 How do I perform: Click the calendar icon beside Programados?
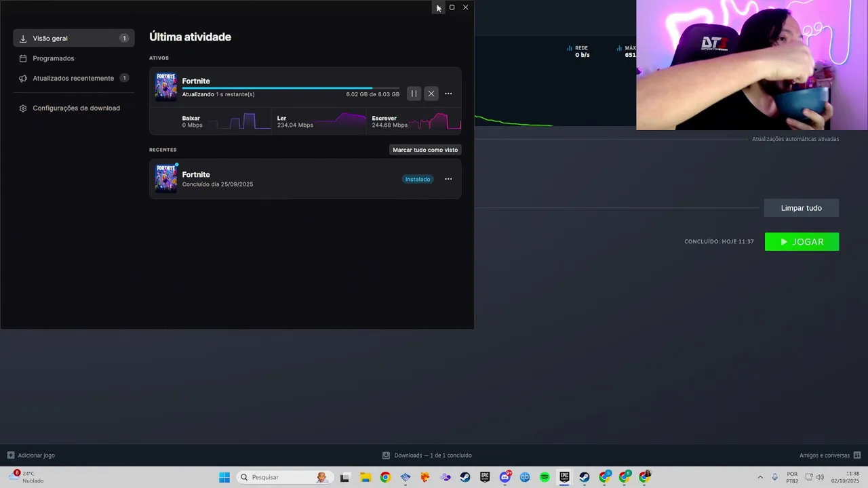pos(23,58)
